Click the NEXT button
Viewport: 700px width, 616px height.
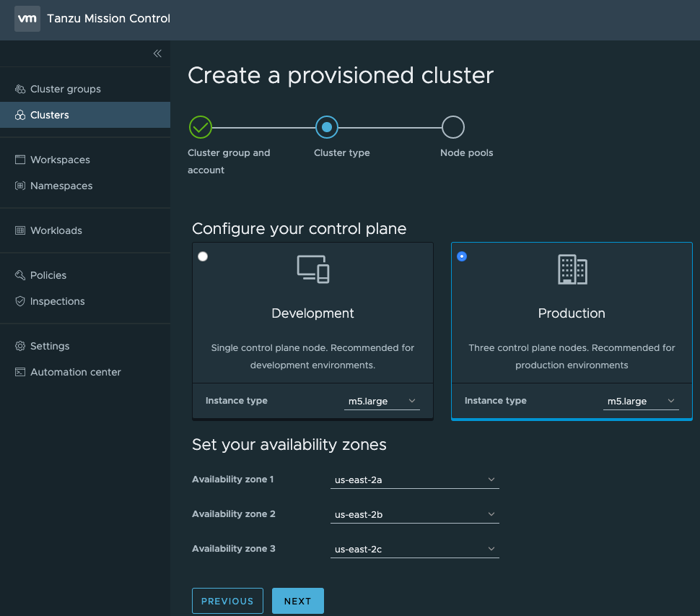(x=297, y=601)
